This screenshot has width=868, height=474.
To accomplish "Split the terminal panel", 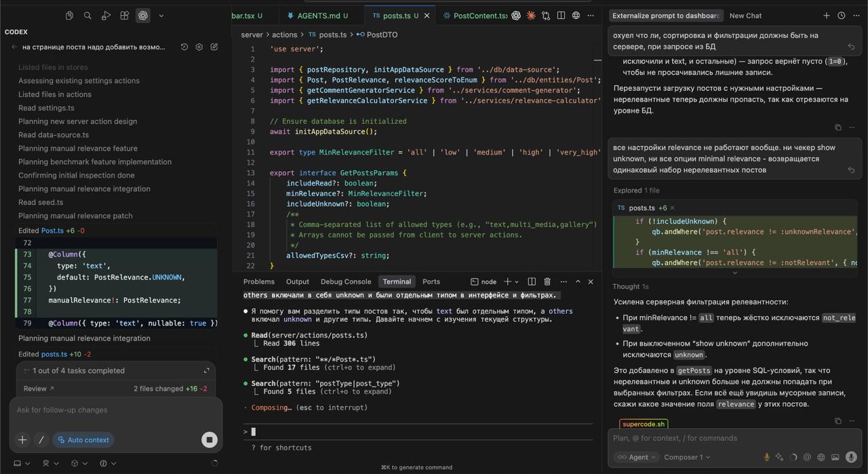I will click(x=532, y=281).
